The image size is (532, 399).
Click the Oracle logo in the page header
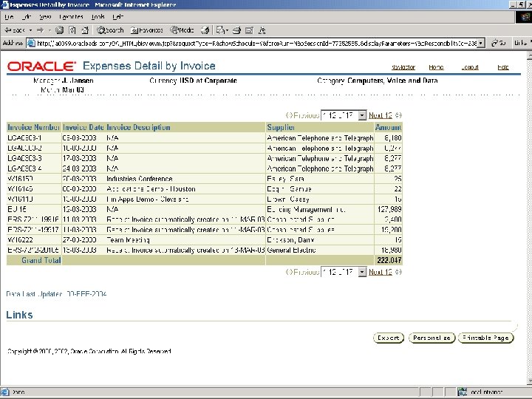(41, 66)
